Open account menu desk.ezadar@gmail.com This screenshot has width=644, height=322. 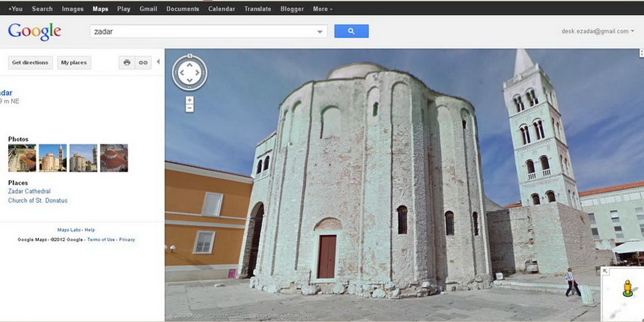[x=598, y=31]
